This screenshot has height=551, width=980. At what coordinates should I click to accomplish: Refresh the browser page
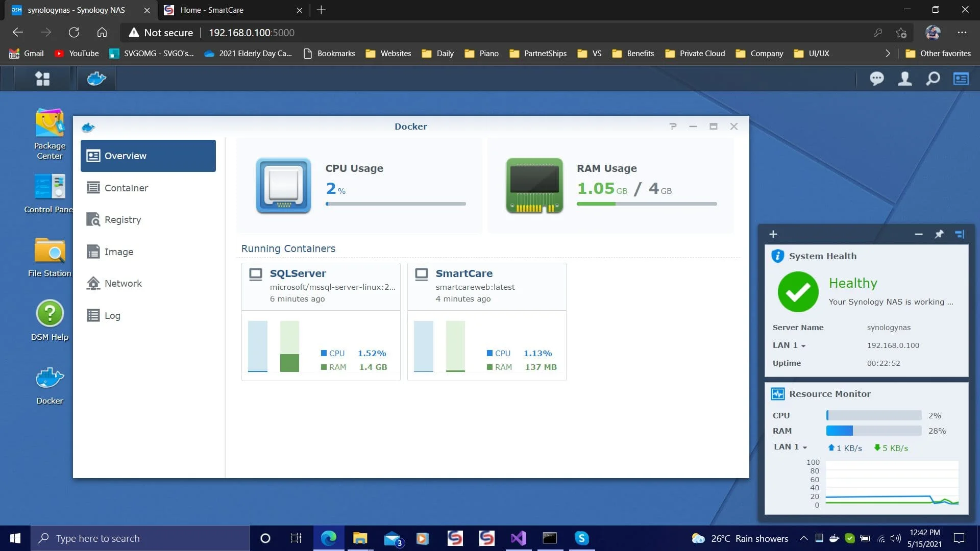[x=74, y=32]
